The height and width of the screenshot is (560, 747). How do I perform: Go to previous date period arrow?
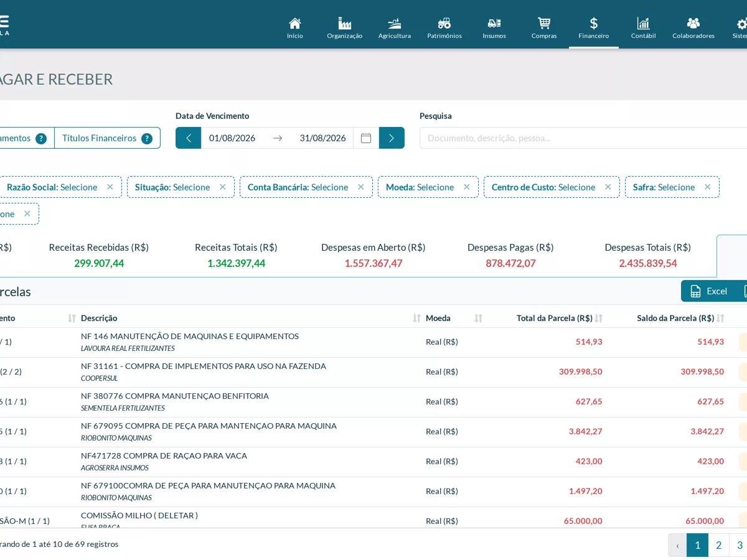189,138
